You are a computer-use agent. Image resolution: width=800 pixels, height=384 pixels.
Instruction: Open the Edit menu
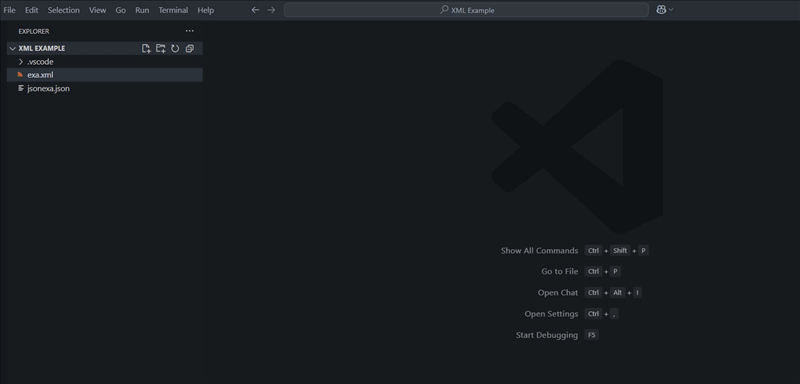(x=32, y=10)
